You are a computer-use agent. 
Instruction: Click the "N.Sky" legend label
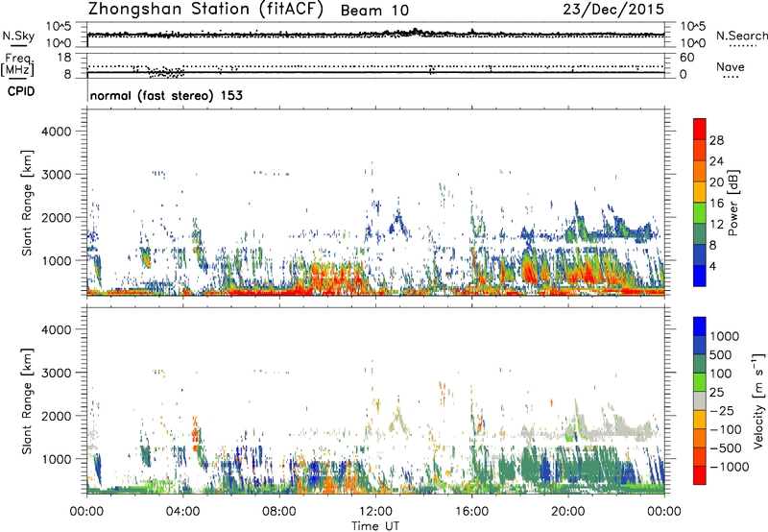point(18,36)
